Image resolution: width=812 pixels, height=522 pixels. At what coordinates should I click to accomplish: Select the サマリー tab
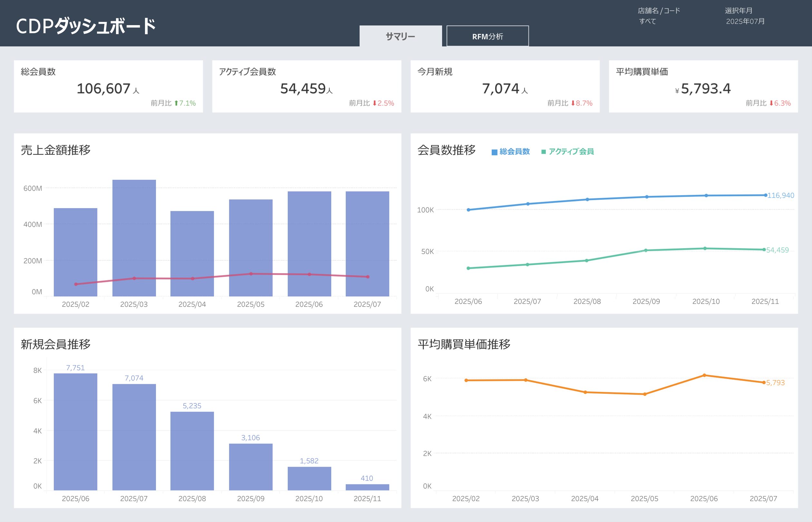[400, 36]
